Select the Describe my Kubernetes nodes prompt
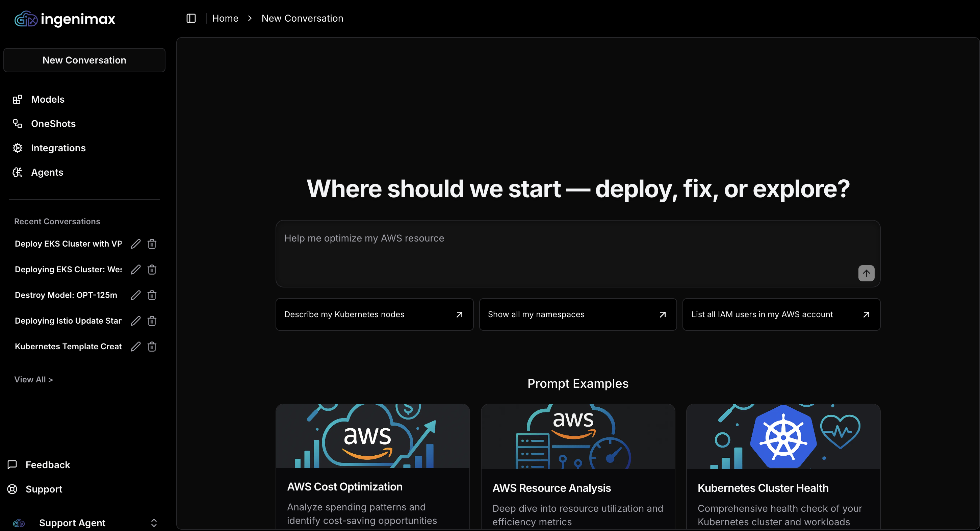Image resolution: width=980 pixels, height=531 pixels. [374, 314]
